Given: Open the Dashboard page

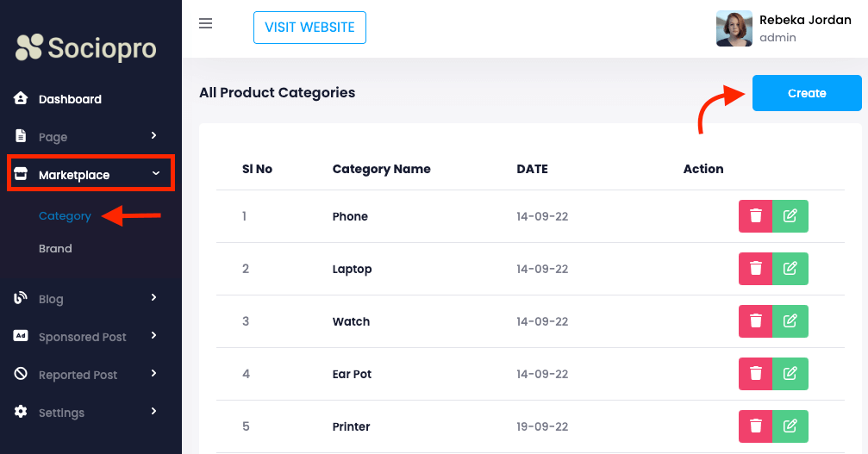Looking at the screenshot, I should coord(70,99).
